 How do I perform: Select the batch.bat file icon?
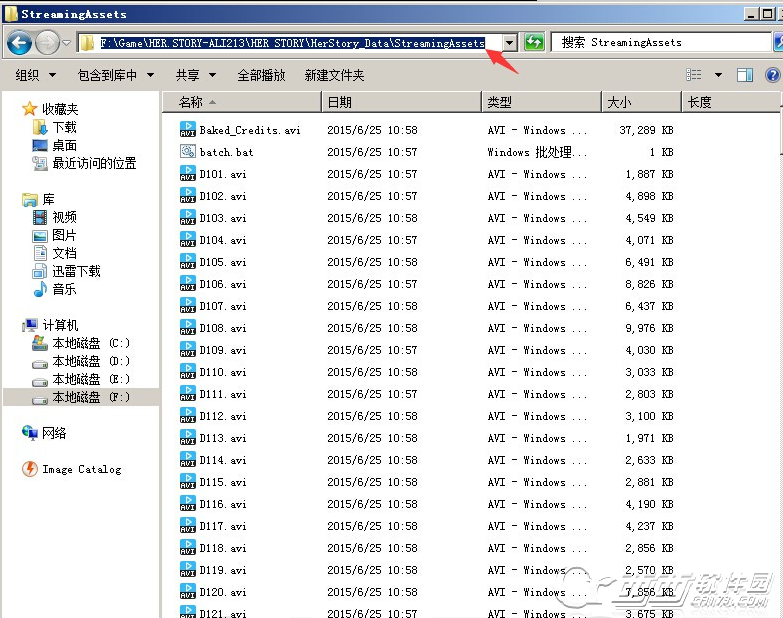pyautogui.click(x=188, y=151)
